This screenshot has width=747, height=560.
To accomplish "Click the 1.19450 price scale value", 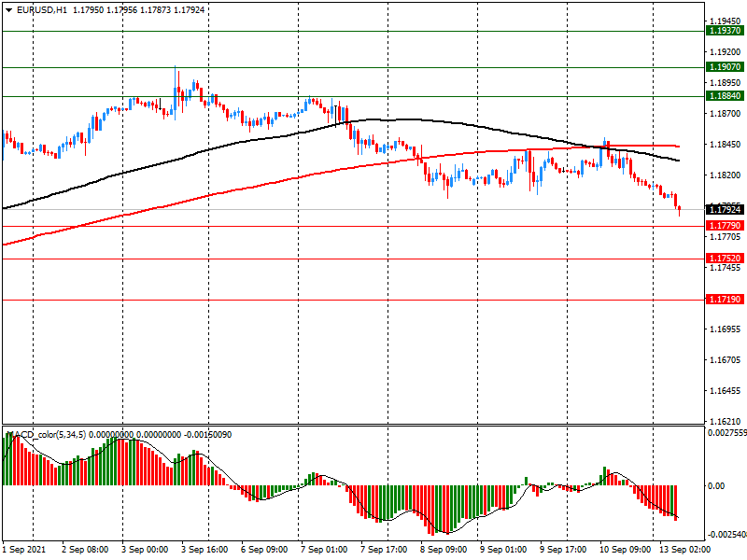I will [x=726, y=21].
